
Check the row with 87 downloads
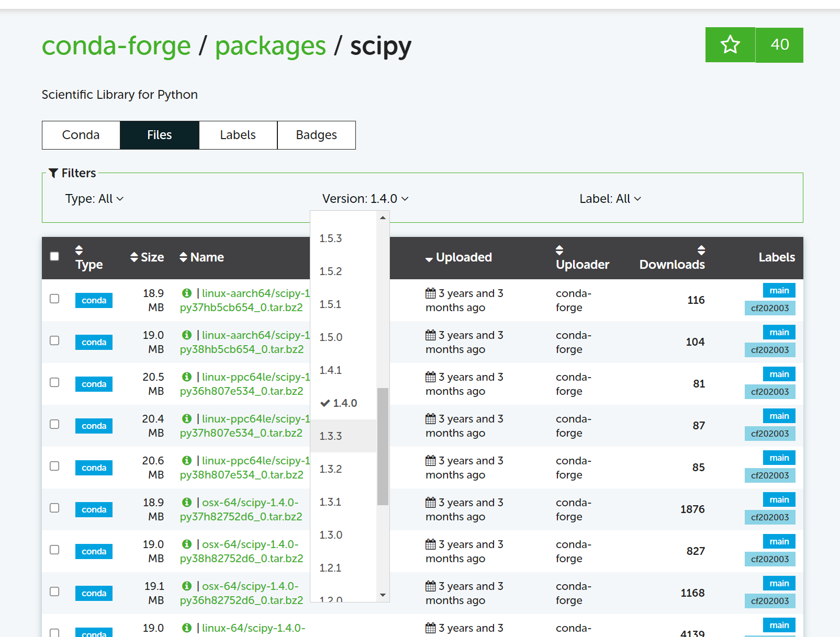tap(54, 424)
